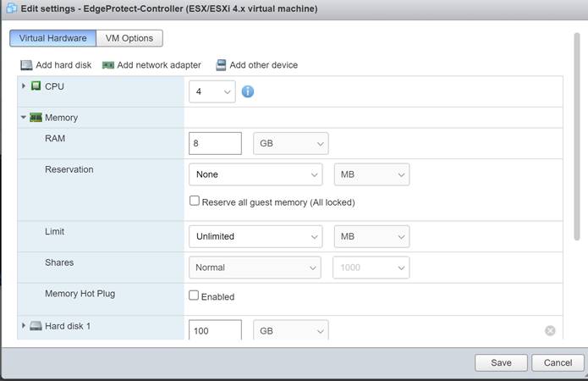This screenshot has width=588, height=381.
Task: Open the Shares 1000 value dropdown
Action: (x=371, y=268)
